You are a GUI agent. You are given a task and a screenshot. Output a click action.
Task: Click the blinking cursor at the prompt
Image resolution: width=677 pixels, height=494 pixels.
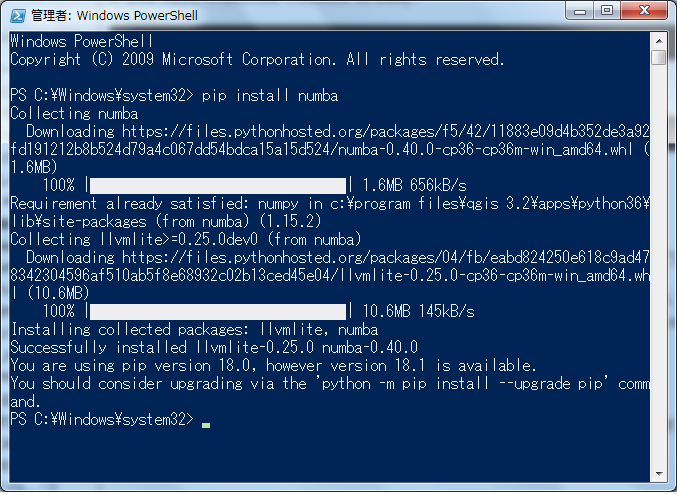(206, 425)
